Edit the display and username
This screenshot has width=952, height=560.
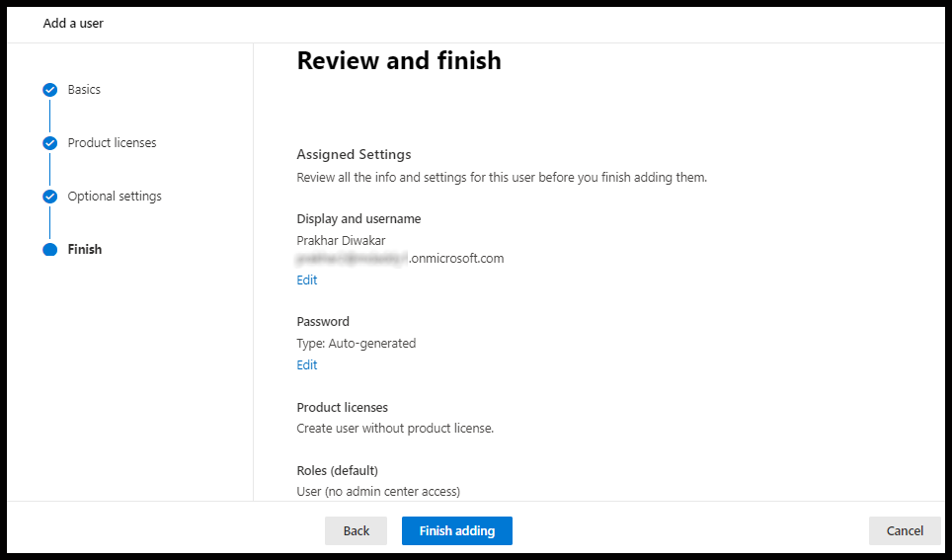[307, 280]
